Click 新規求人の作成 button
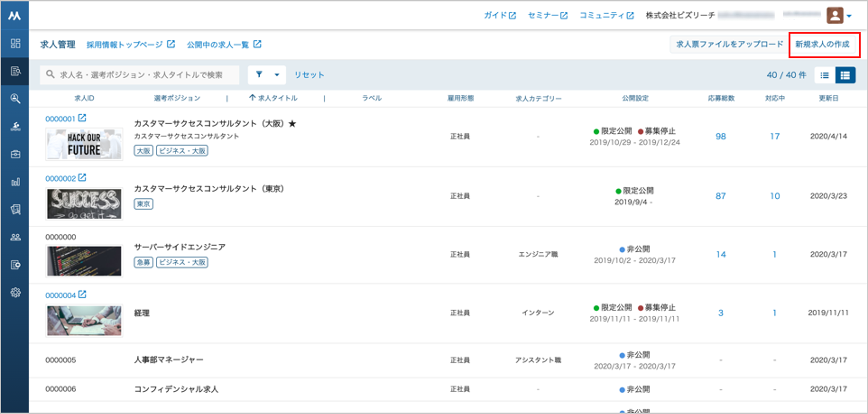 [822, 44]
